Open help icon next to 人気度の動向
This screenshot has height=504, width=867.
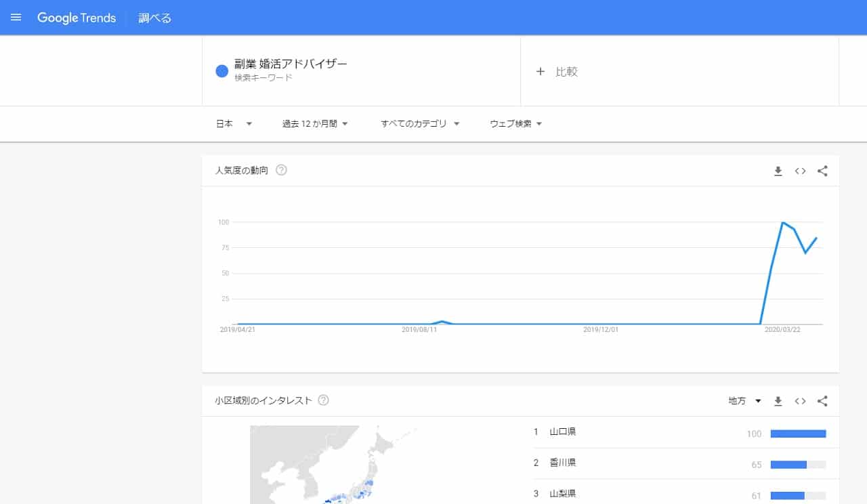tap(281, 171)
